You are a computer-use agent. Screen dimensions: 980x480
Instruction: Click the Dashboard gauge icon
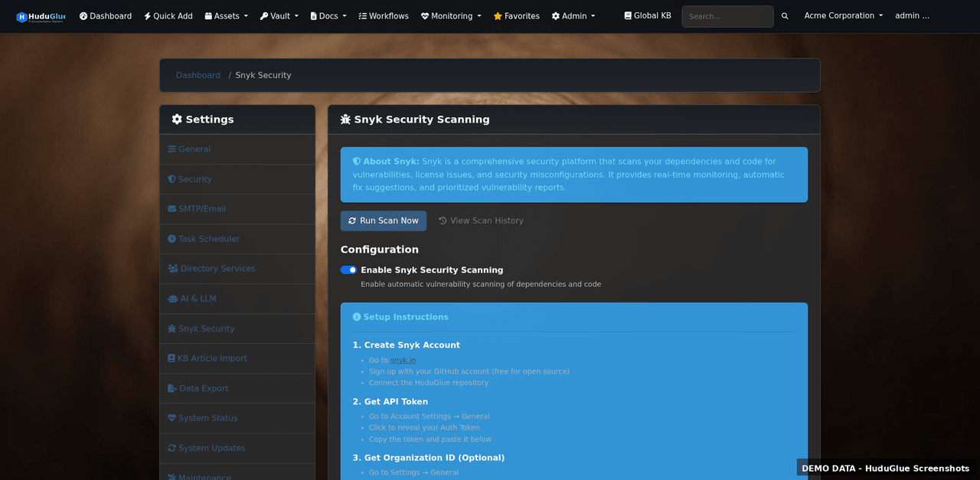coord(83,16)
